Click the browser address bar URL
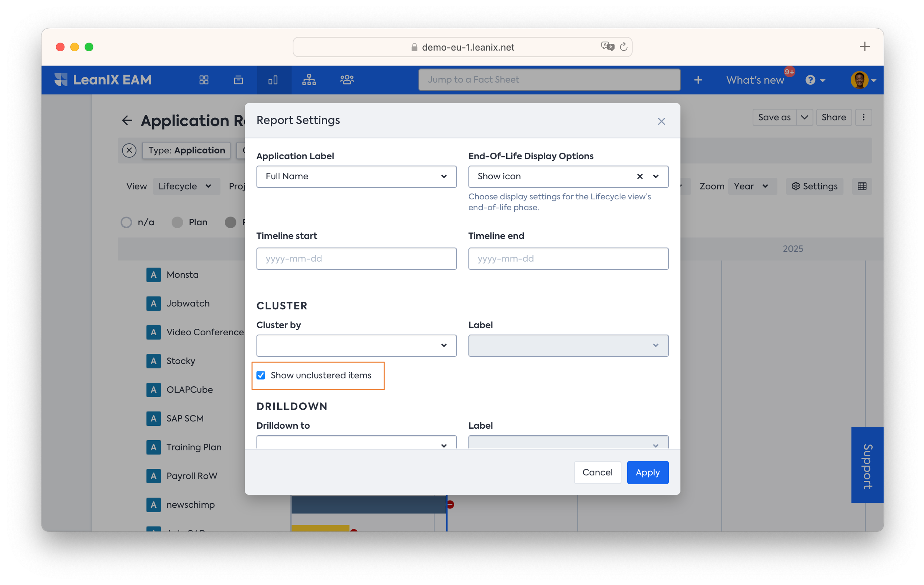Viewport: 924px width, 585px height. 468,47
